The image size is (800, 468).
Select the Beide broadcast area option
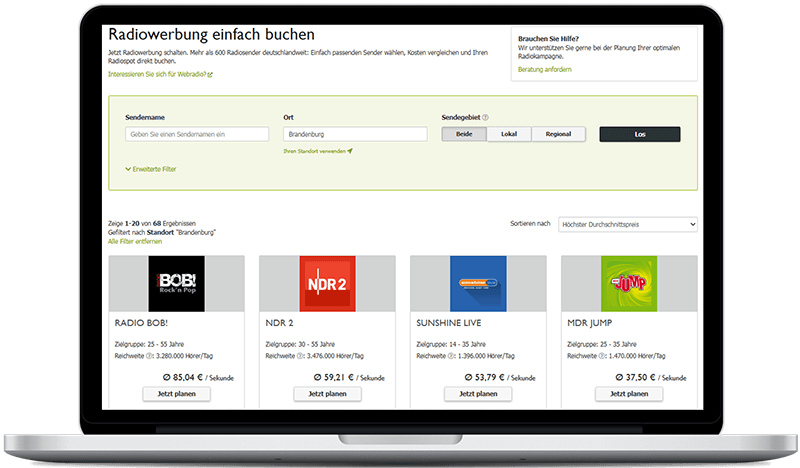tap(464, 134)
